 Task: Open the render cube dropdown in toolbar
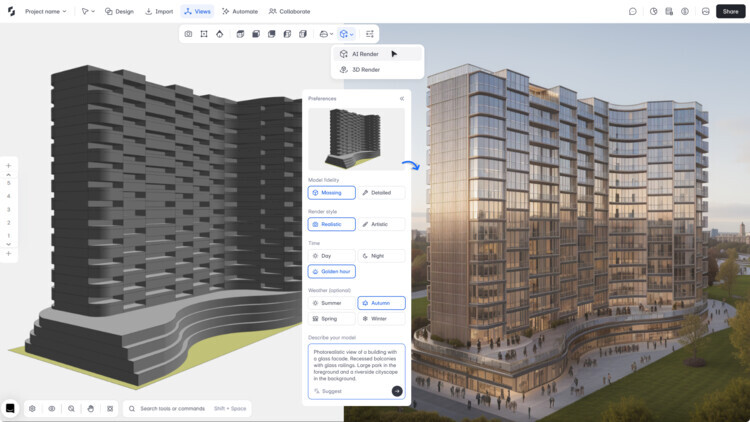tap(346, 34)
